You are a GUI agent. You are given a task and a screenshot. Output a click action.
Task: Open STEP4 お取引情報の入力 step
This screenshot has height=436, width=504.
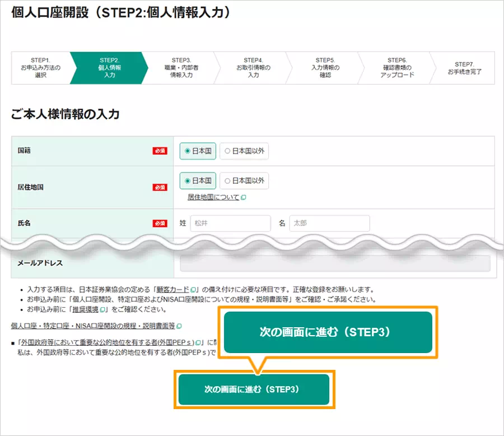pyautogui.click(x=253, y=68)
